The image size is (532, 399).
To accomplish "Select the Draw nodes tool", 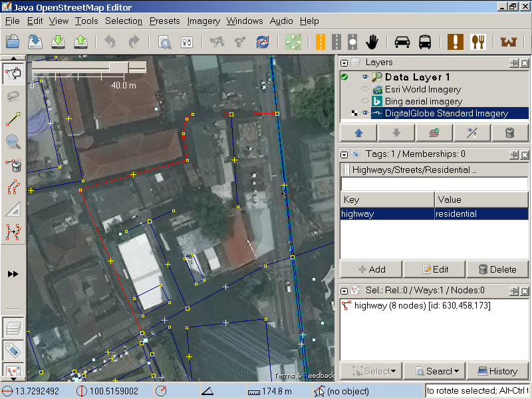I will tap(13, 119).
